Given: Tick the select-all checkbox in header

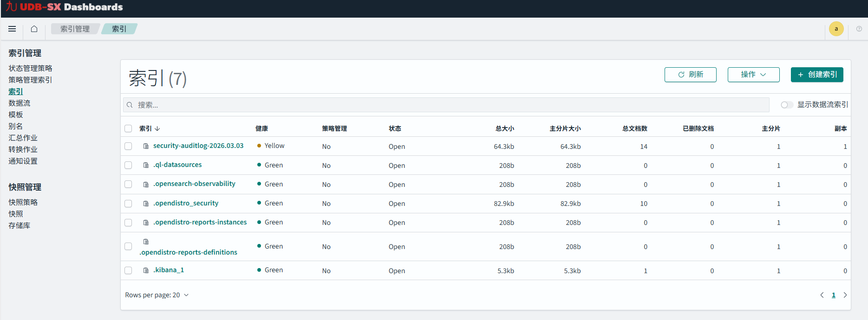Looking at the screenshot, I should [128, 128].
